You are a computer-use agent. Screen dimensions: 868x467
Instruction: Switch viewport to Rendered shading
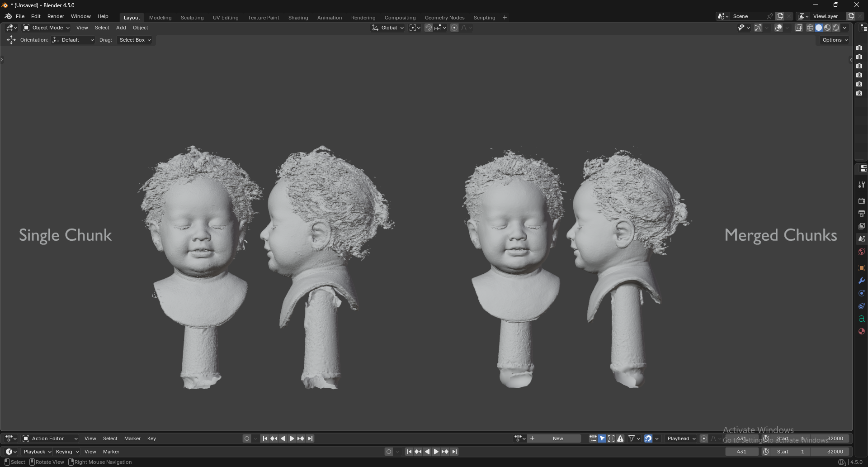pyautogui.click(x=836, y=28)
